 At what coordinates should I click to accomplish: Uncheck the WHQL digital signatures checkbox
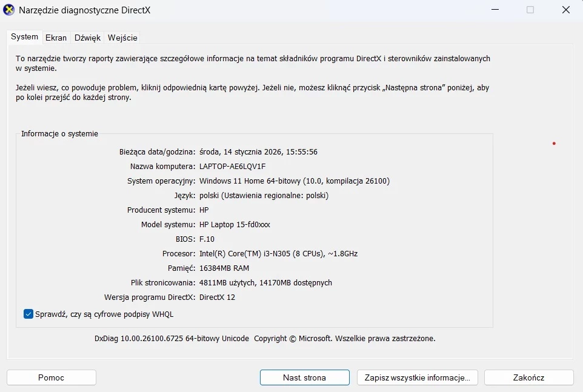[x=28, y=314]
